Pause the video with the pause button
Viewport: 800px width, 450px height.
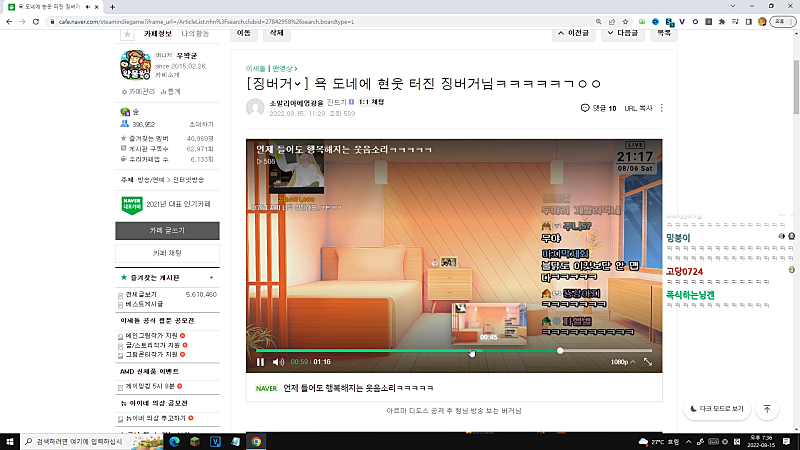[x=260, y=362]
